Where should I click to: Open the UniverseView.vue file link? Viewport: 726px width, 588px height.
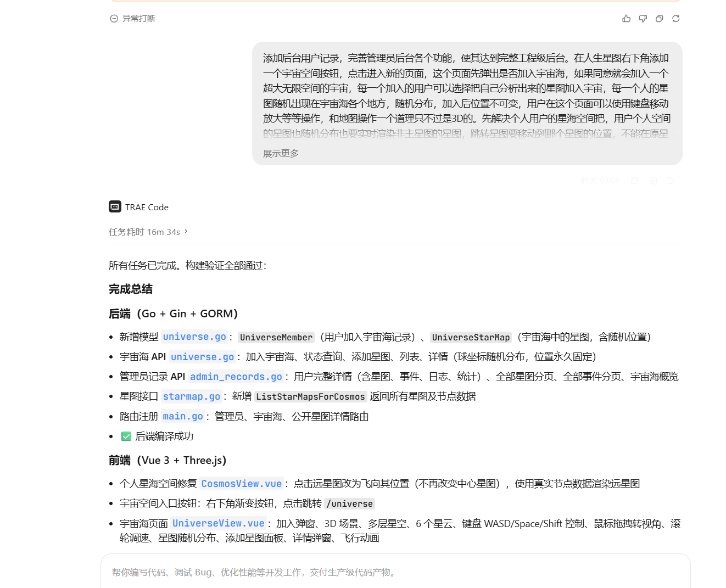point(218,523)
